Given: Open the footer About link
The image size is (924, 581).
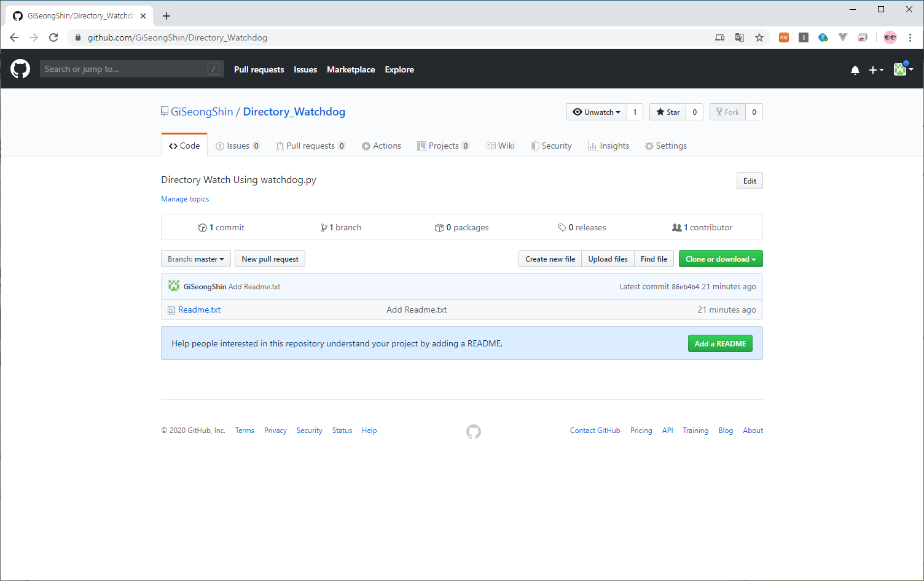Looking at the screenshot, I should [753, 431].
